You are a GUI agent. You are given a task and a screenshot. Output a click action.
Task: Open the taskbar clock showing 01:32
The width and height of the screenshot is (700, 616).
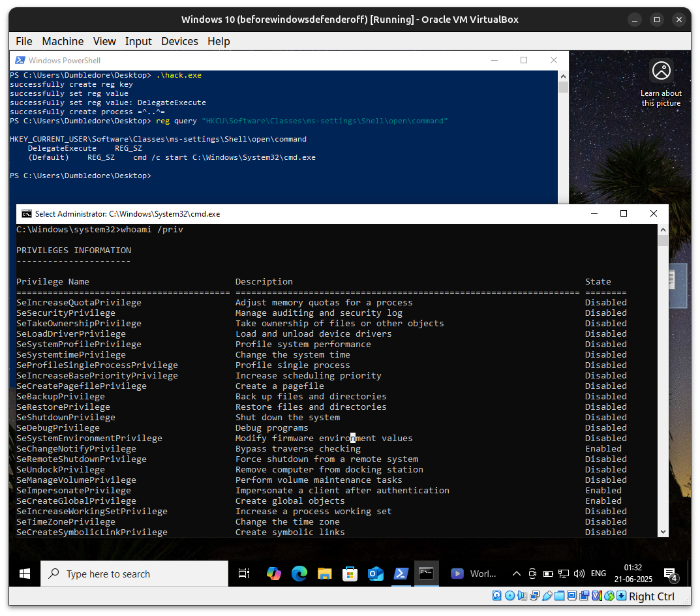coord(633,574)
